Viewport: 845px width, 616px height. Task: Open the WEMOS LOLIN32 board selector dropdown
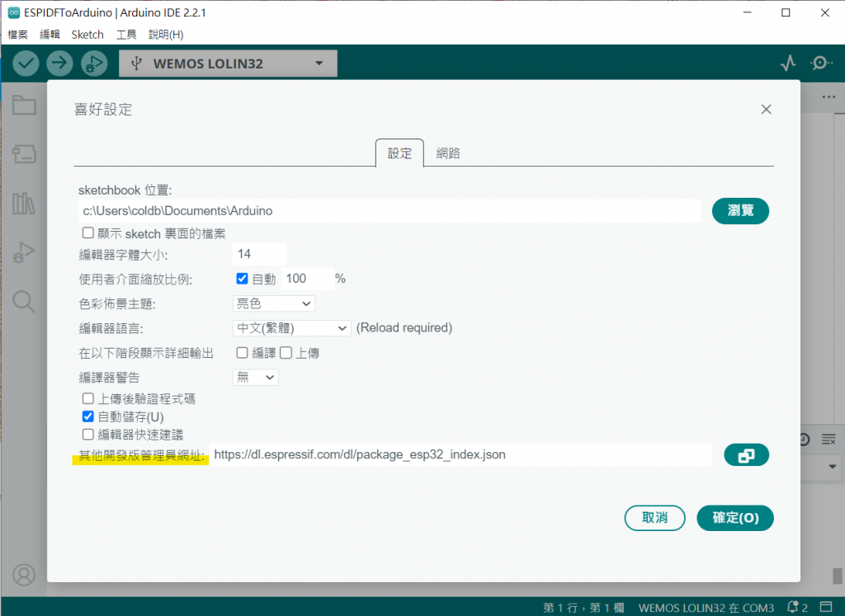(x=228, y=63)
